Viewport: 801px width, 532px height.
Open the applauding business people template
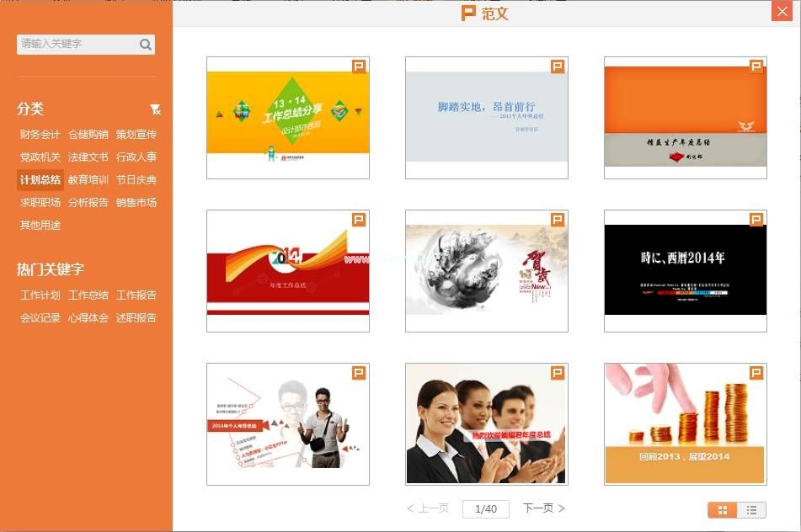(486, 423)
